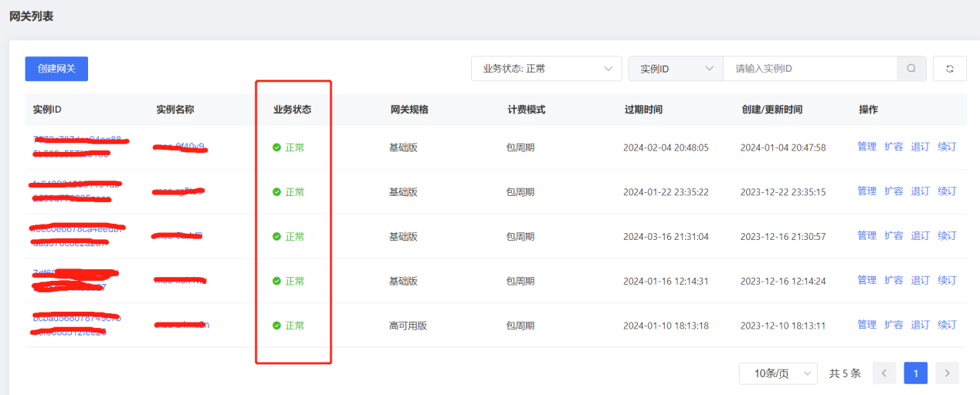Click 扩容 for the 2024-01-16 12:14:31 row
This screenshot has height=395, width=980.
(x=894, y=280)
